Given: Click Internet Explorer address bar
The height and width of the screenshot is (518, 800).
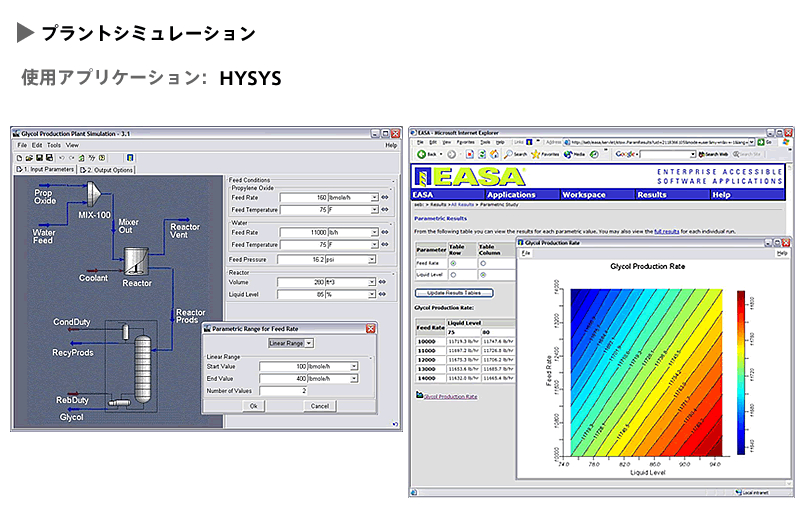Looking at the screenshot, I should click(x=659, y=142).
